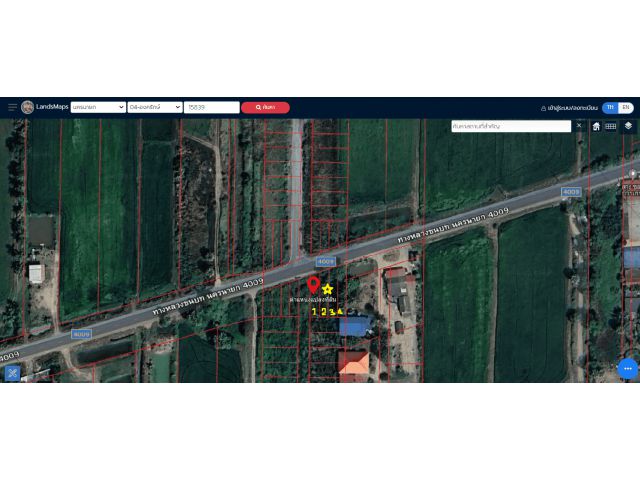Click the red search button
The height and width of the screenshot is (480, 640).
[265, 107]
